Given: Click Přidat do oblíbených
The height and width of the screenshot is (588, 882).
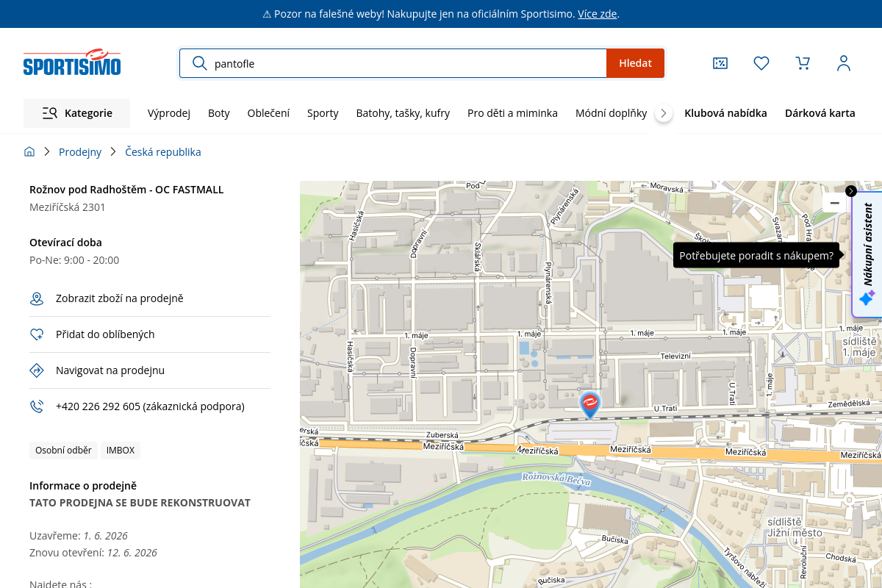Looking at the screenshot, I should click(x=105, y=334).
